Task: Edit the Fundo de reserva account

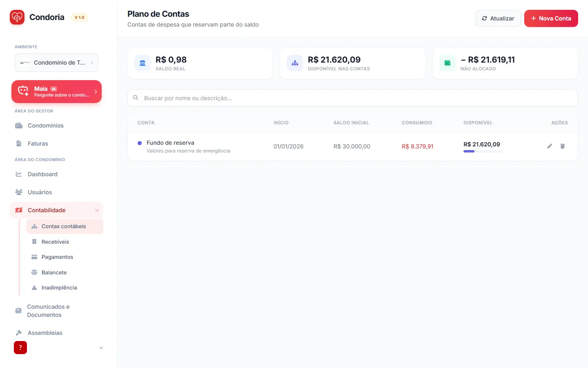Action: coord(550,146)
